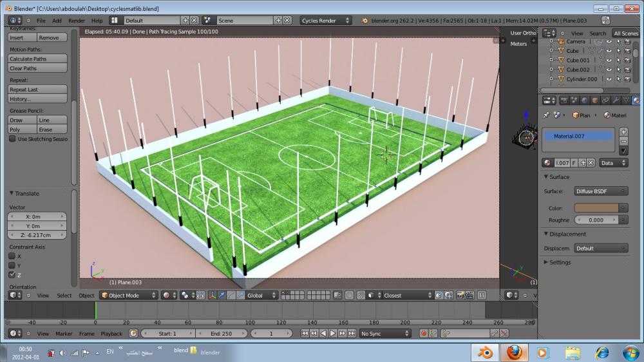
Task: Uncheck the Z constraint axis checkbox
Action: (12, 274)
